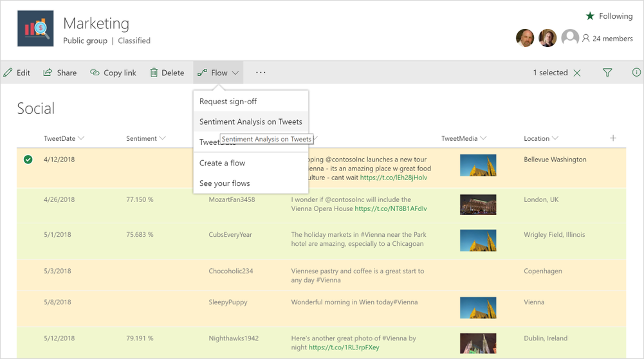Add a column with the plus icon
The width and height of the screenshot is (644, 359).
[613, 138]
